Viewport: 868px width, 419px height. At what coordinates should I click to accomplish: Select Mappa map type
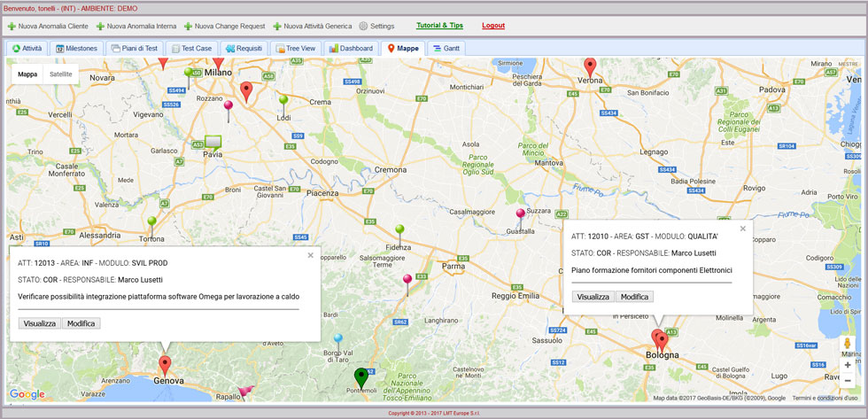[27, 74]
